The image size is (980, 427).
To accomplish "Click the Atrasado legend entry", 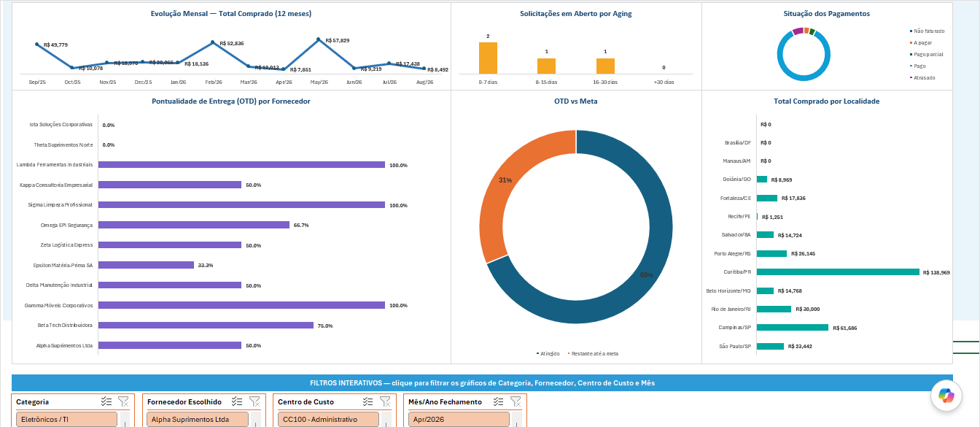I will coord(922,77).
